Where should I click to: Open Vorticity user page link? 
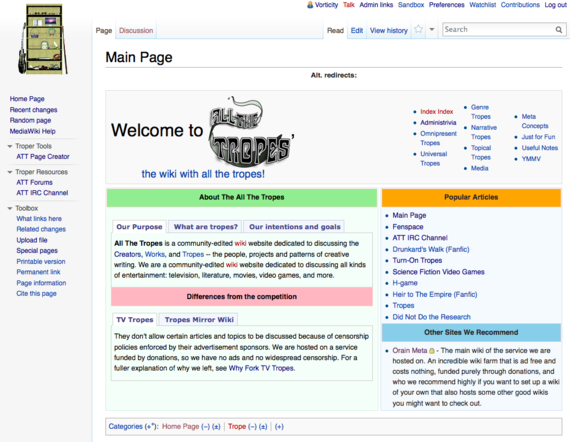tap(326, 5)
